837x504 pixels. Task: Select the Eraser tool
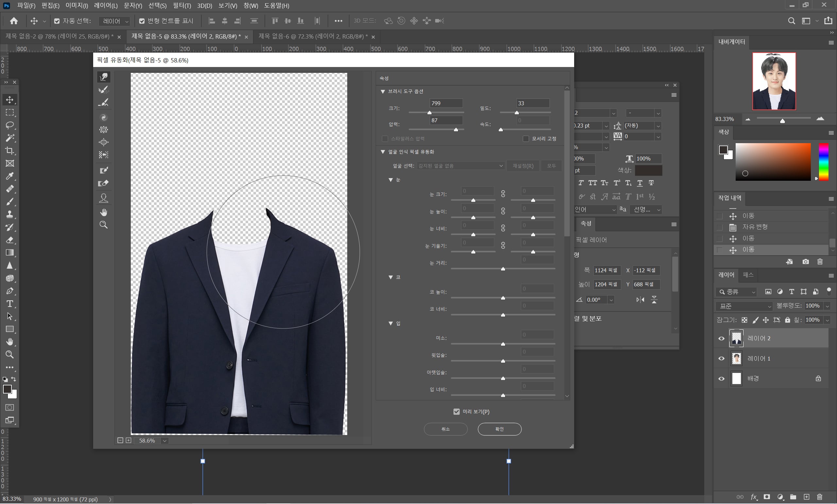[10, 240]
